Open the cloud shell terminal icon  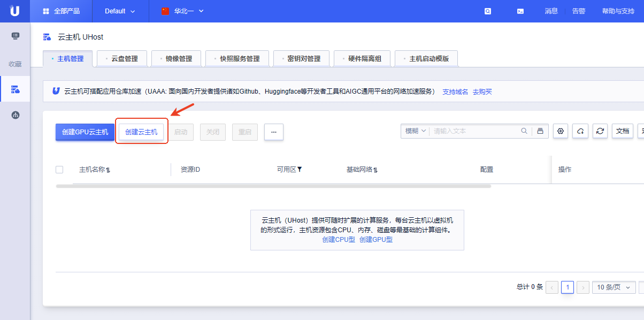click(x=520, y=11)
